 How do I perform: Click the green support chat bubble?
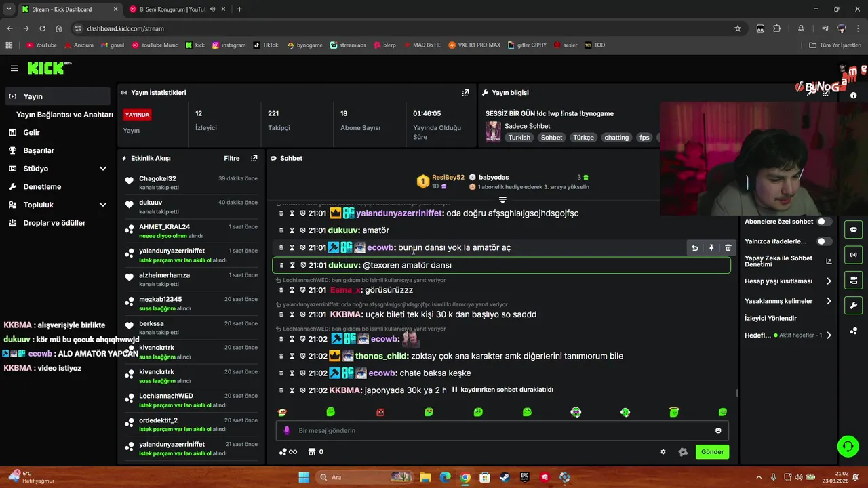coord(848,446)
